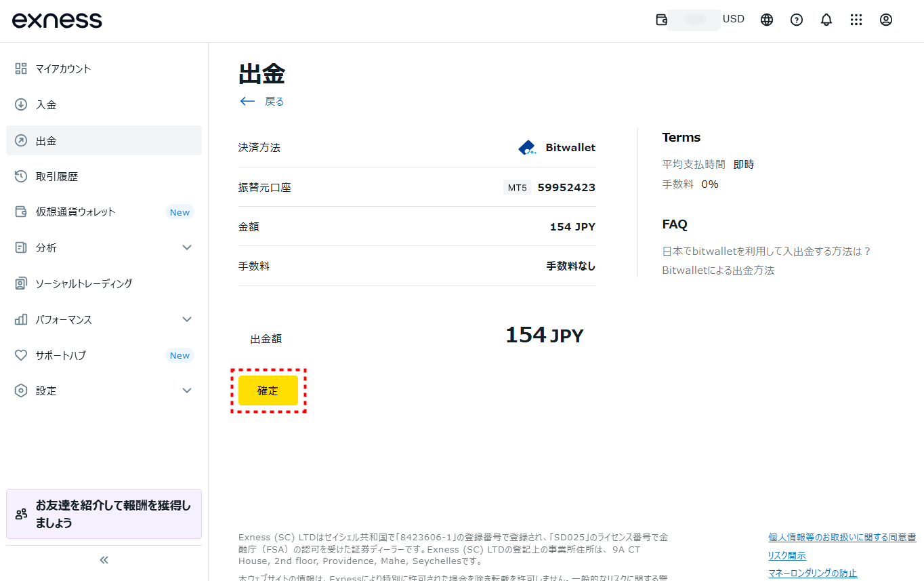
Task: Click the large 154 JPY withdrawal total
Action: (x=545, y=335)
